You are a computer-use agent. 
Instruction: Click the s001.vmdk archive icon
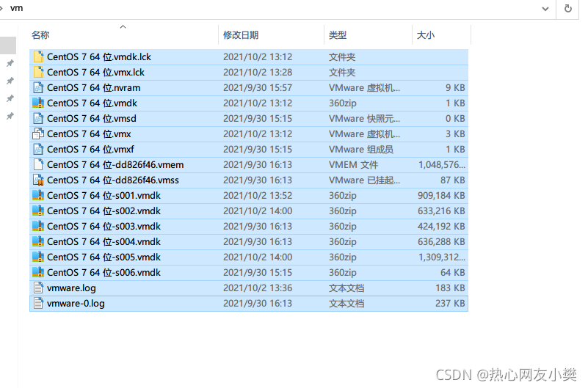pos(38,196)
